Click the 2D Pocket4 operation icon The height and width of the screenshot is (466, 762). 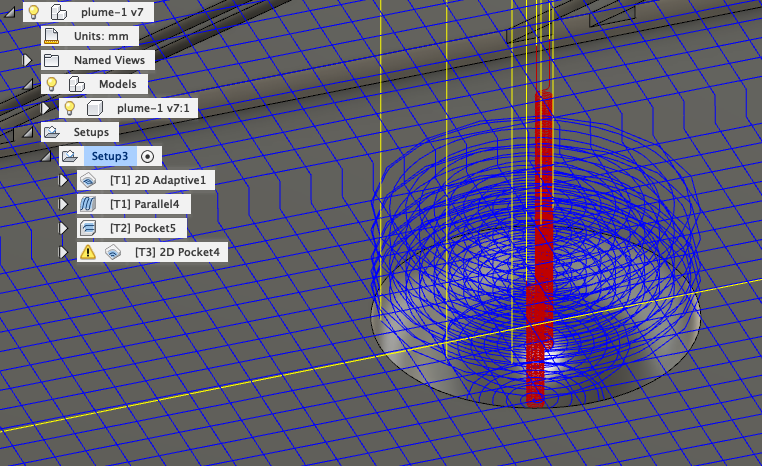point(113,252)
